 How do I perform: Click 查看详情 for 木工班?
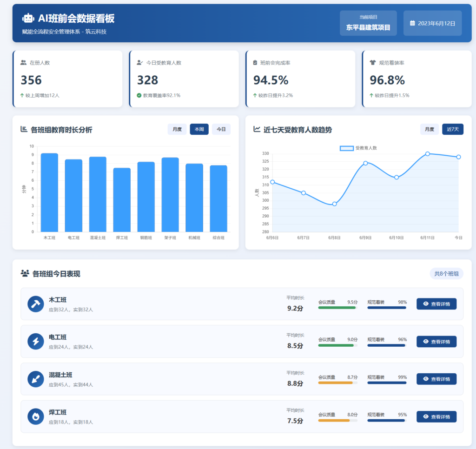point(436,304)
